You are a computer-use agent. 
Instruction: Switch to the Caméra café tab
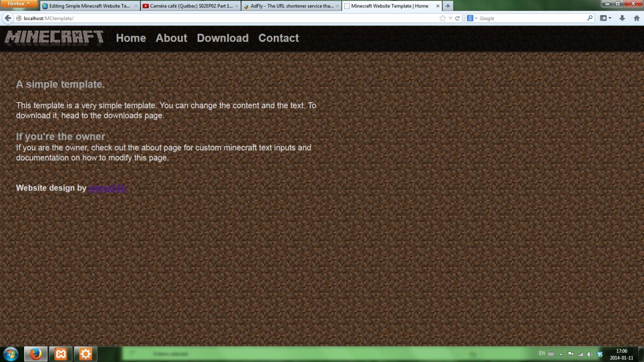pyautogui.click(x=189, y=6)
